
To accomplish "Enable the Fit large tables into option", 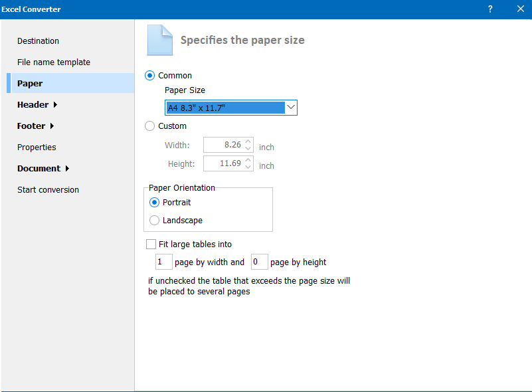I will click(x=151, y=244).
